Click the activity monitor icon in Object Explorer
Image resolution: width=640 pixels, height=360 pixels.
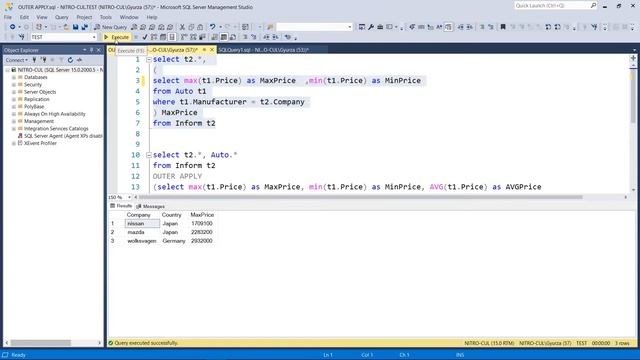pyautogui.click(x=80, y=60)
